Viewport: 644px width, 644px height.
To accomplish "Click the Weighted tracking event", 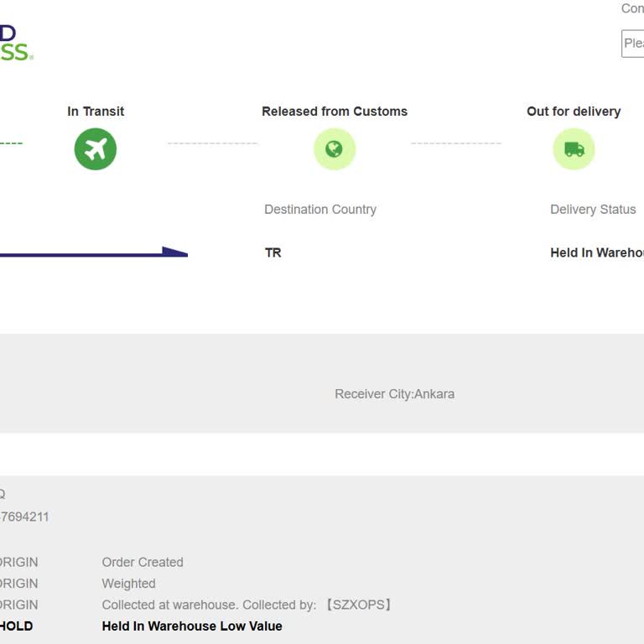I will (x=128, y=584).
